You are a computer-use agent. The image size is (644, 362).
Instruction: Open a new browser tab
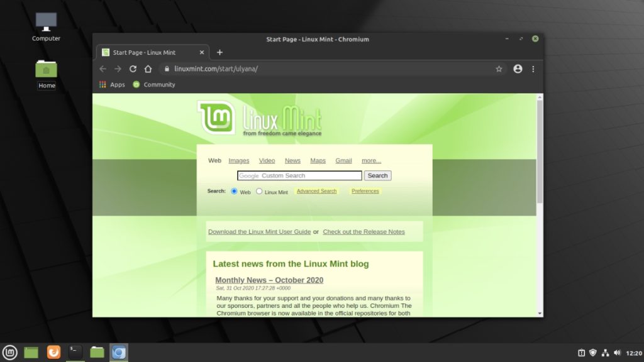(219, 52)
